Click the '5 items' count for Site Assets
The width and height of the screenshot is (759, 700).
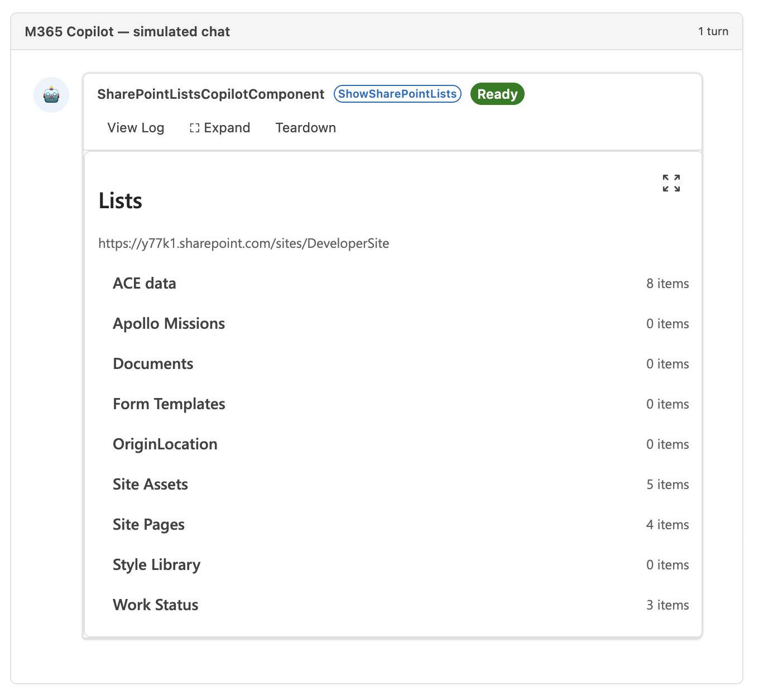click(667, 485)
